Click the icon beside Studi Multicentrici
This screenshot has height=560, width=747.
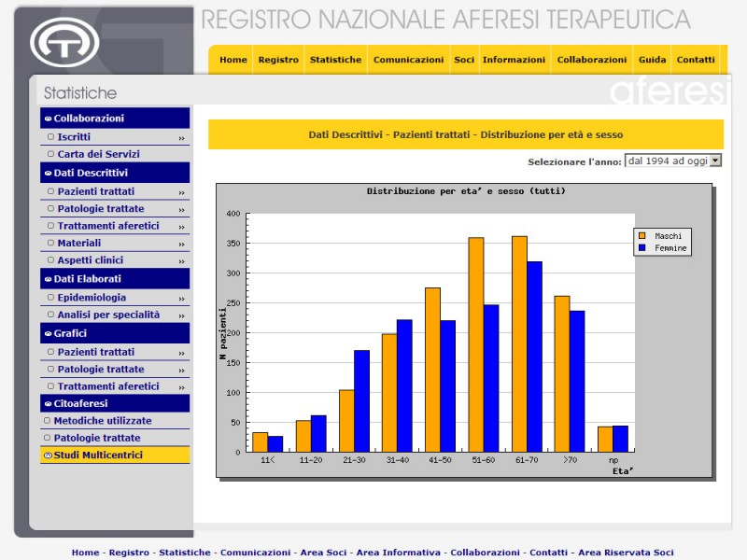[x=48, y=455]
